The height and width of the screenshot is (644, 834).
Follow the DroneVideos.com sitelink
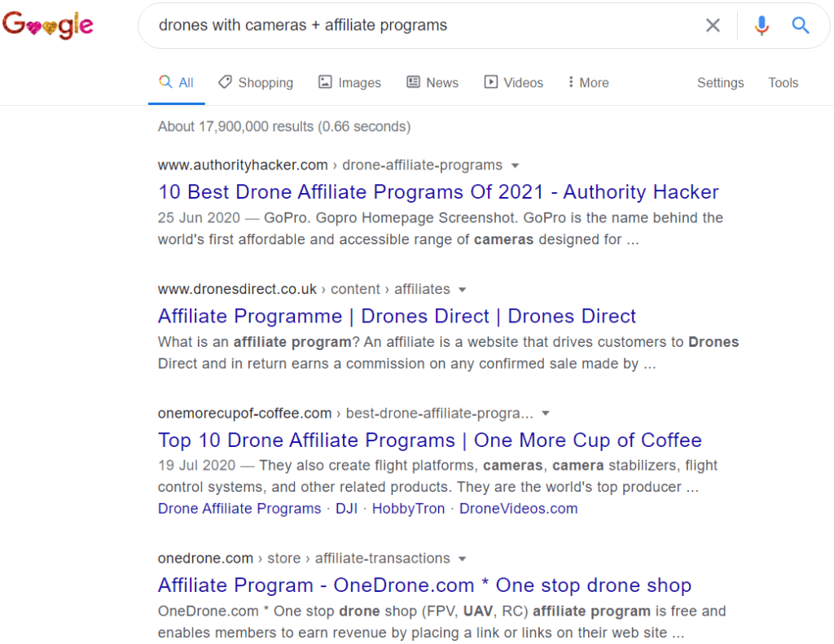(518, 509)
